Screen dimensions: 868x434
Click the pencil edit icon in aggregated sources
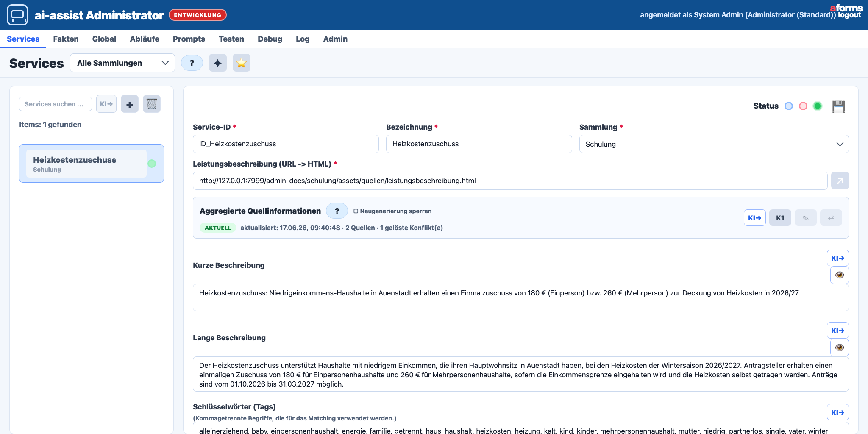point(806,218)
